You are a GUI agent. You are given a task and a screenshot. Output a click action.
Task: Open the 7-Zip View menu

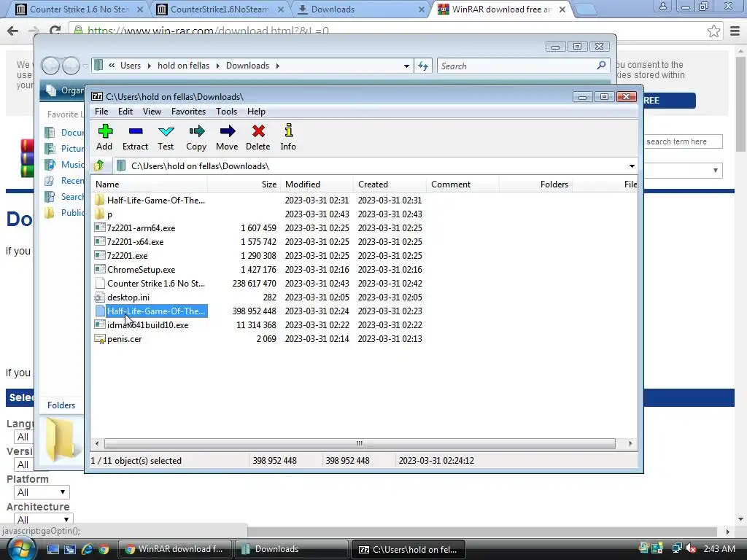click(152, 112)
